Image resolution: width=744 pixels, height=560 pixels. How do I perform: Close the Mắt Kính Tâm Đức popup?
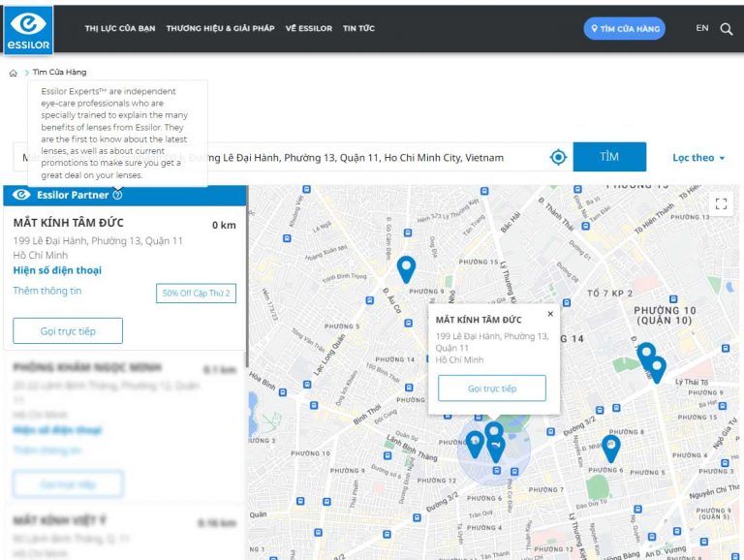pos(550,314)
